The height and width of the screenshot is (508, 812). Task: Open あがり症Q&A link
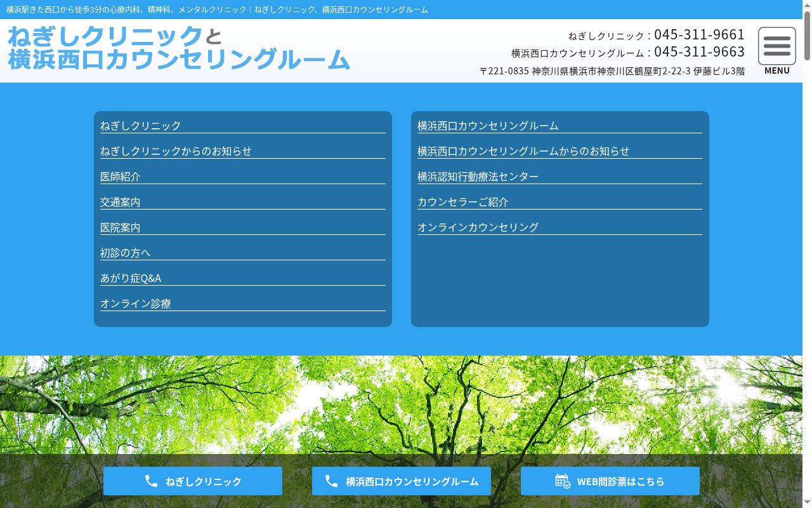point(243,278)
